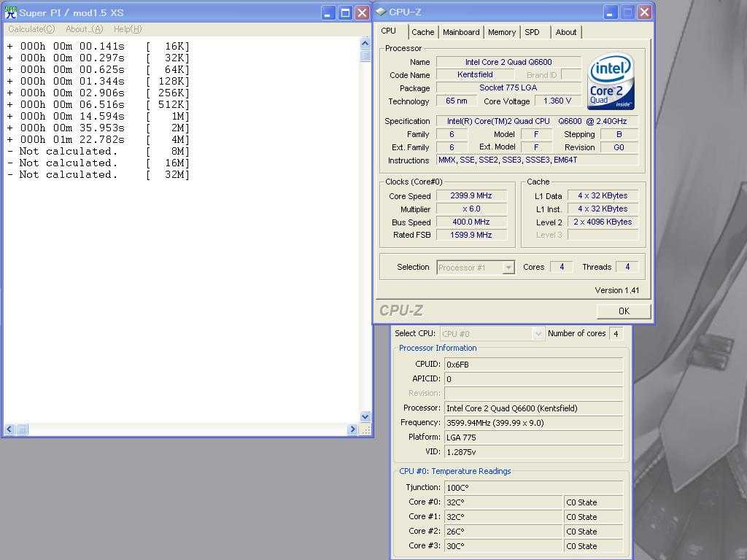Click the Super PI scroll down arrow

point(365,416)
